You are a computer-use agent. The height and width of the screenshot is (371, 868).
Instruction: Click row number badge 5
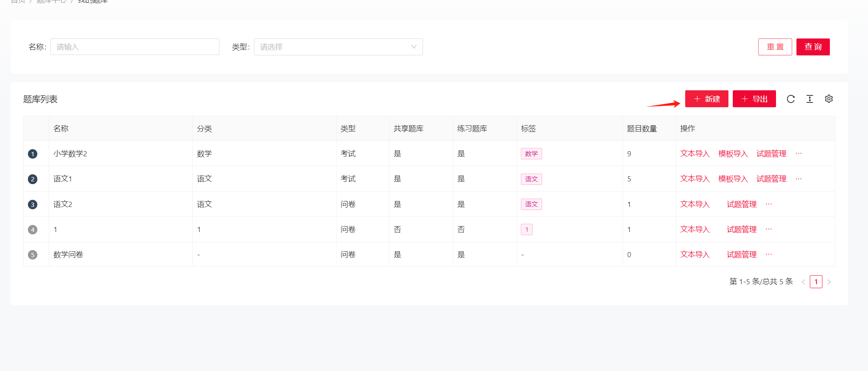33,255
